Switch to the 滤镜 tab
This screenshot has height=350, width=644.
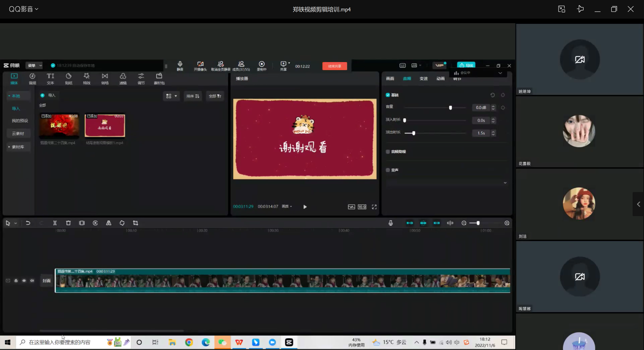[x=123, y=79]
